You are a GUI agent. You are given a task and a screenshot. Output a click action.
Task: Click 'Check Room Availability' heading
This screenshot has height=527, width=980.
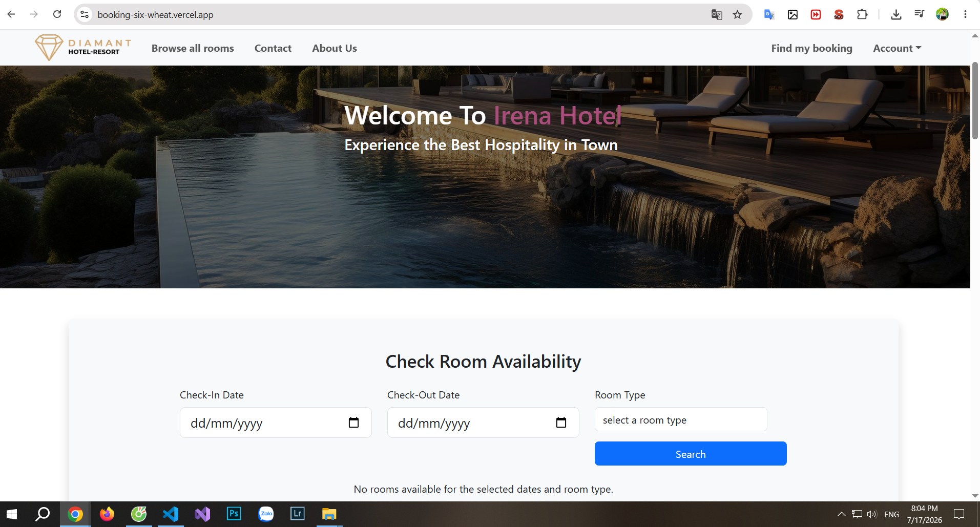point(483,362)
